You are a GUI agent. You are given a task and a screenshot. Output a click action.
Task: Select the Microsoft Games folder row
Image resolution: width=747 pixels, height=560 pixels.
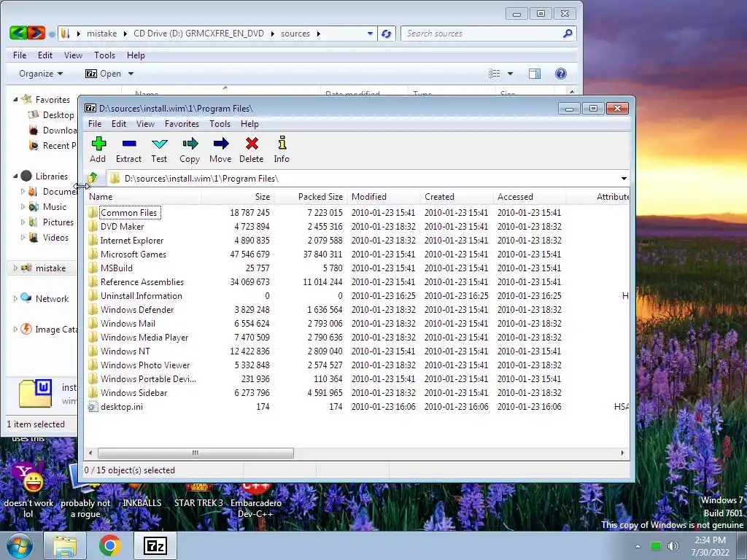tap(356, 254)
